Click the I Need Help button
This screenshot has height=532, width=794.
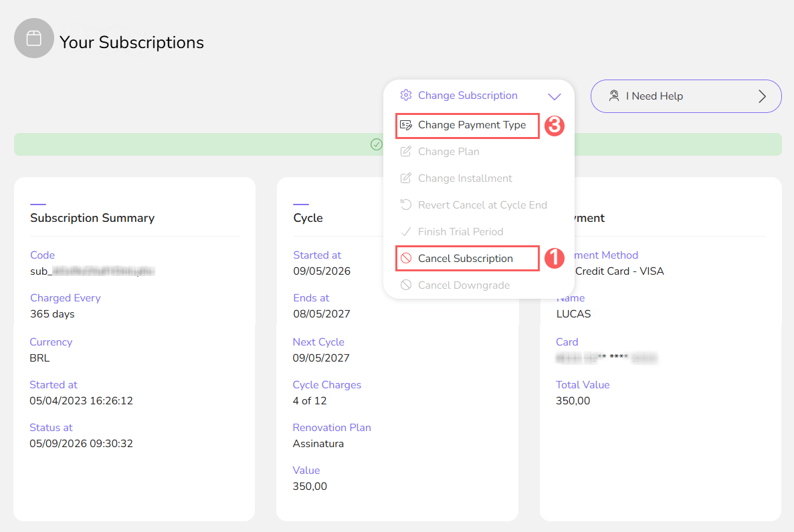pos(686,96)
